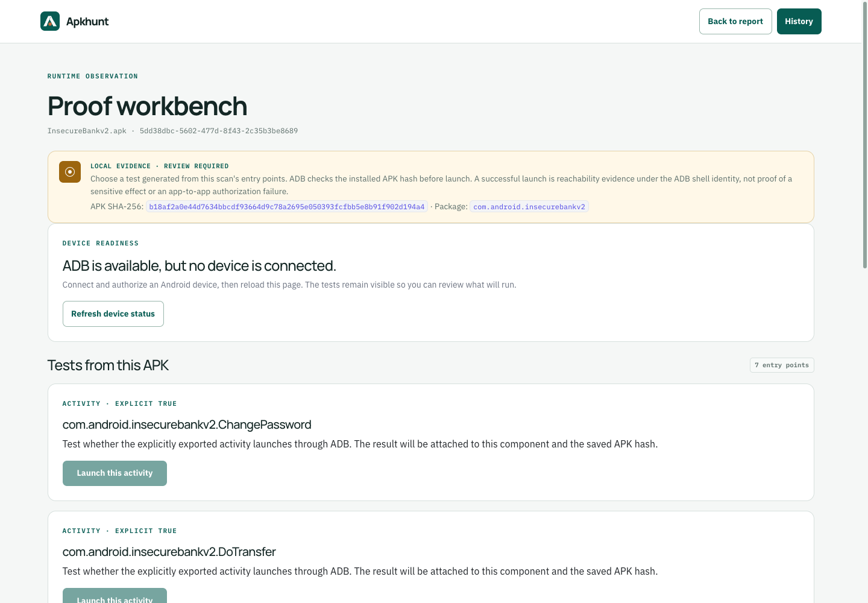Go back to report
This screenshot has height=603, width=868.
(735, 21)
